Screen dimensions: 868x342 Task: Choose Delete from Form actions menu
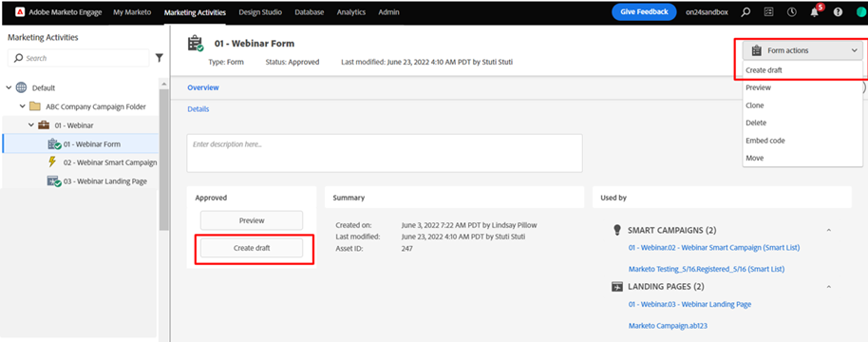(802, 123)
